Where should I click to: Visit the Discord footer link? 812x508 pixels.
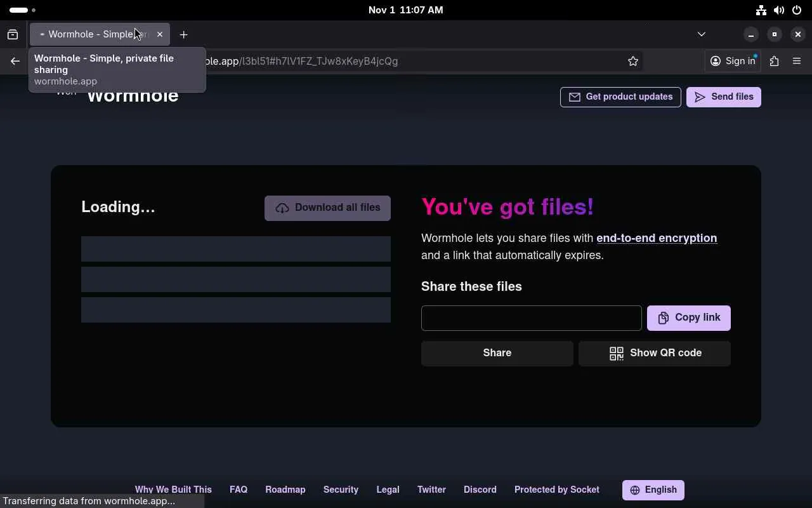(480, 490)
